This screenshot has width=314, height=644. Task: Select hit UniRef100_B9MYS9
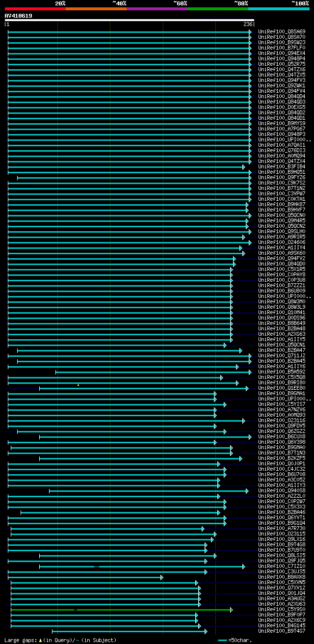282,123
